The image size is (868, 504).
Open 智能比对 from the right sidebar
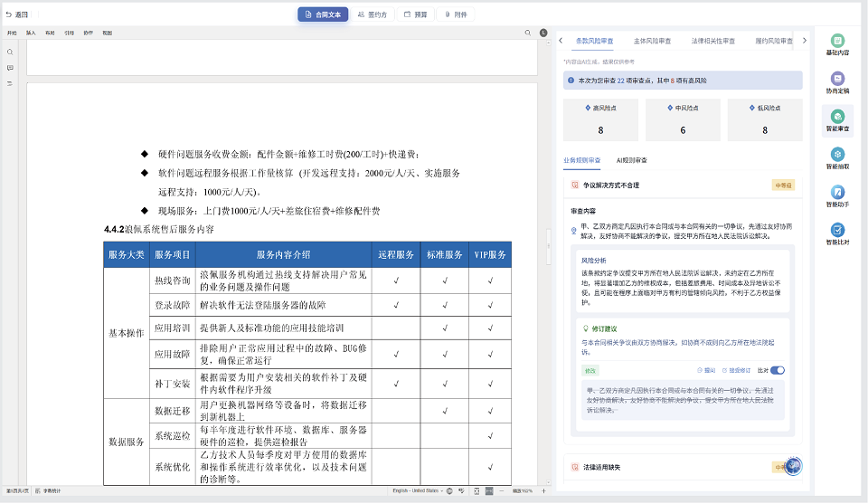837,234
